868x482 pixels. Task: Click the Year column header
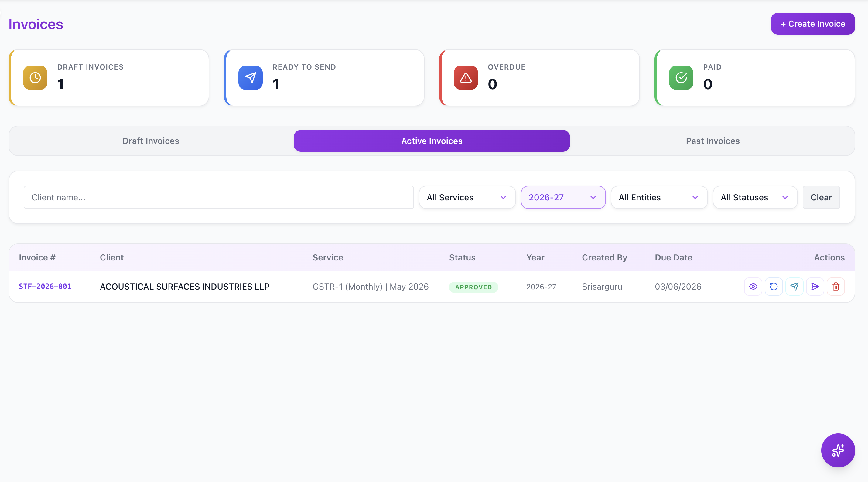tap(535, 258)
